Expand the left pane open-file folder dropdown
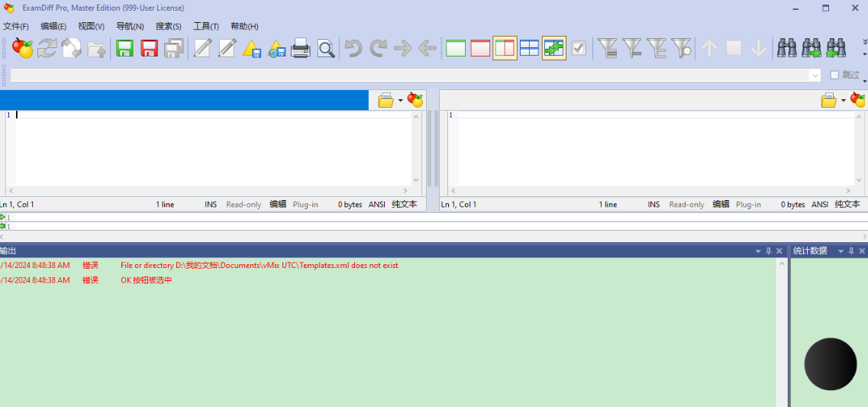The image size is (868, 407). click(x=401, y=101)
